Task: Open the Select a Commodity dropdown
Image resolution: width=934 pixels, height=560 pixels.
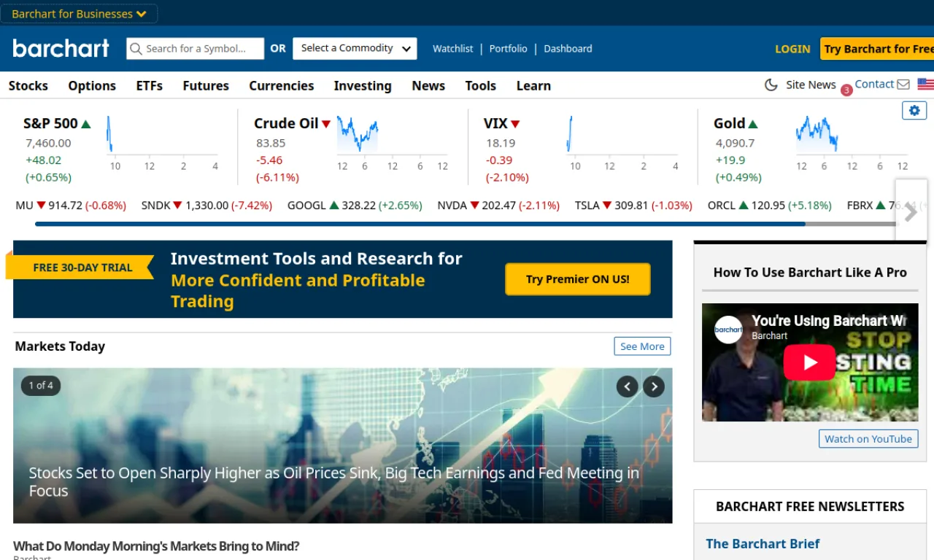Action: pyautogui.click(x=355, y=48)
